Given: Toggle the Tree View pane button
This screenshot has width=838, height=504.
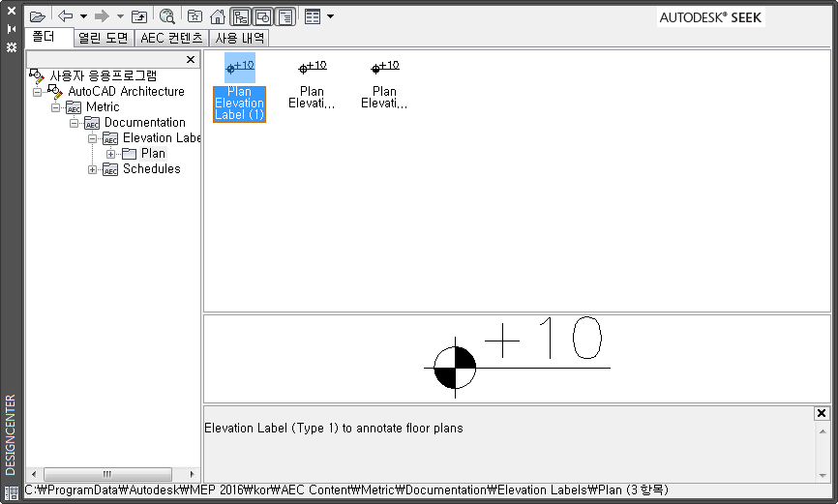Looking at the screenshot, I should click(x=241, y=17).
